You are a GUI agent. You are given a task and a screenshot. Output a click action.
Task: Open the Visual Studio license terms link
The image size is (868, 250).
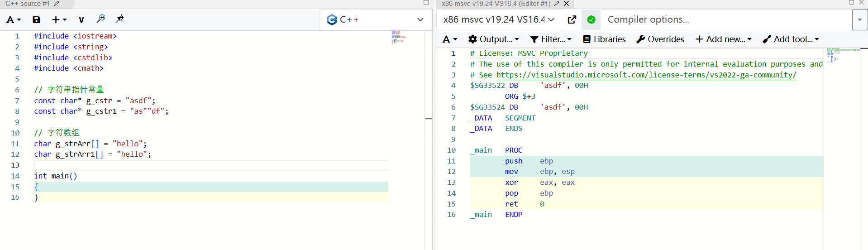pyautogui.click(x=646, y=75)
